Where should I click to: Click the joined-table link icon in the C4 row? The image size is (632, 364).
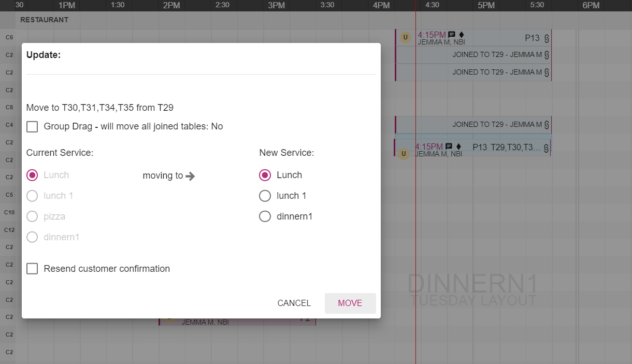pos(547,124)
